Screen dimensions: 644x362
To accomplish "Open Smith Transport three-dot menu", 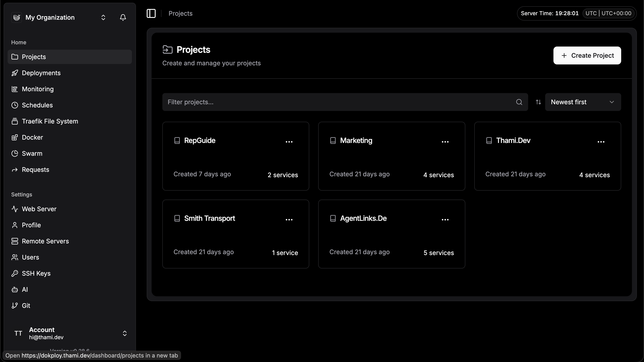I will coord(289,219).
